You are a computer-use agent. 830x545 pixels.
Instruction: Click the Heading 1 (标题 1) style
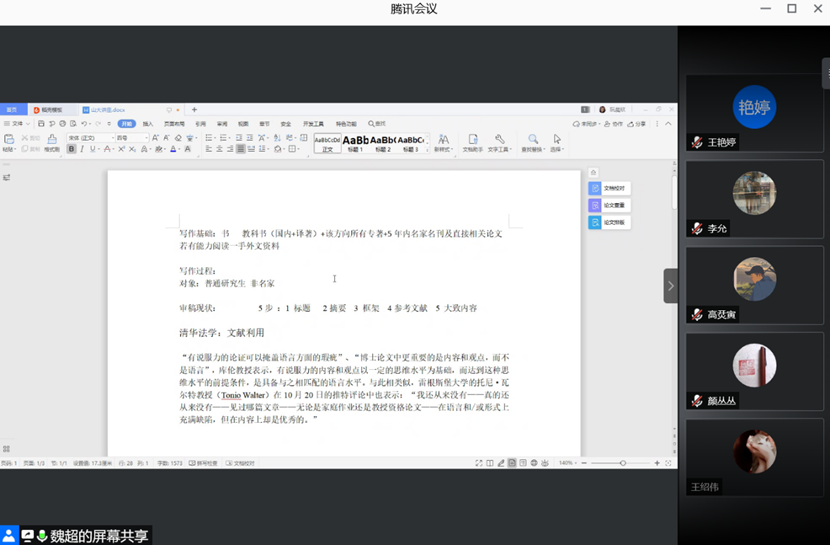(355, 142)
